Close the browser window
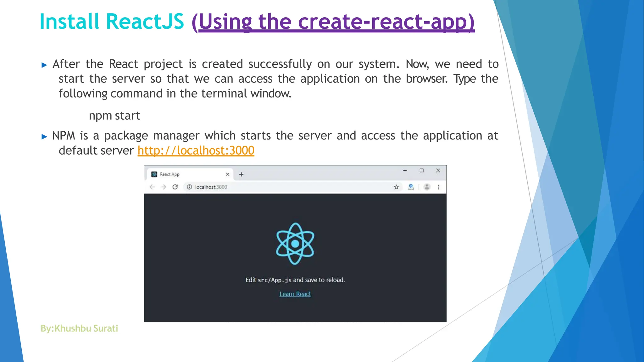 (x=438, y=171)
